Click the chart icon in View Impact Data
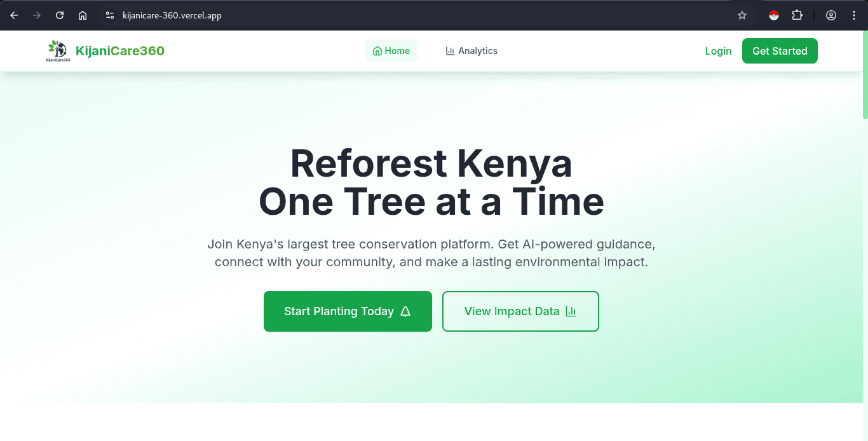Screen dimensions: 868x441 (571, 311)
